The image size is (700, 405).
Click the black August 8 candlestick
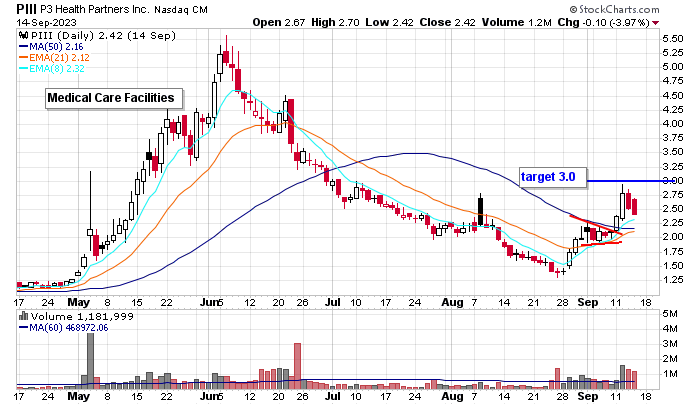(x=480, y=210)
